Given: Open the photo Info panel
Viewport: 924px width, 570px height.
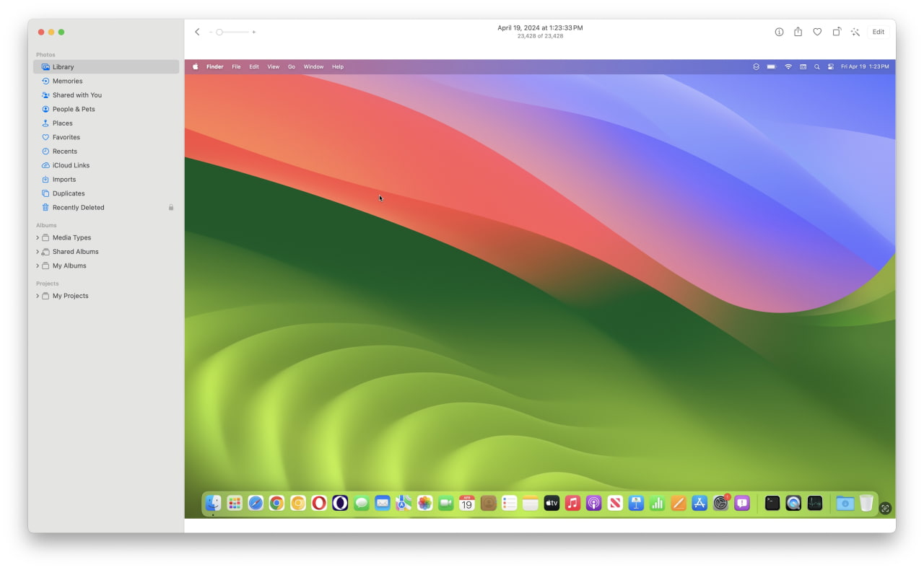Looking at the screenshot, I should [779, 32].
